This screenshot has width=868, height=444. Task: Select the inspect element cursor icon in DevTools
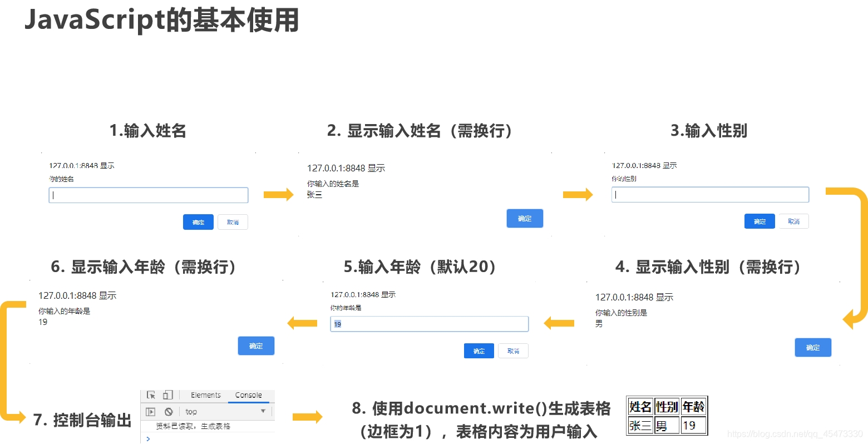tap(151, 395)
